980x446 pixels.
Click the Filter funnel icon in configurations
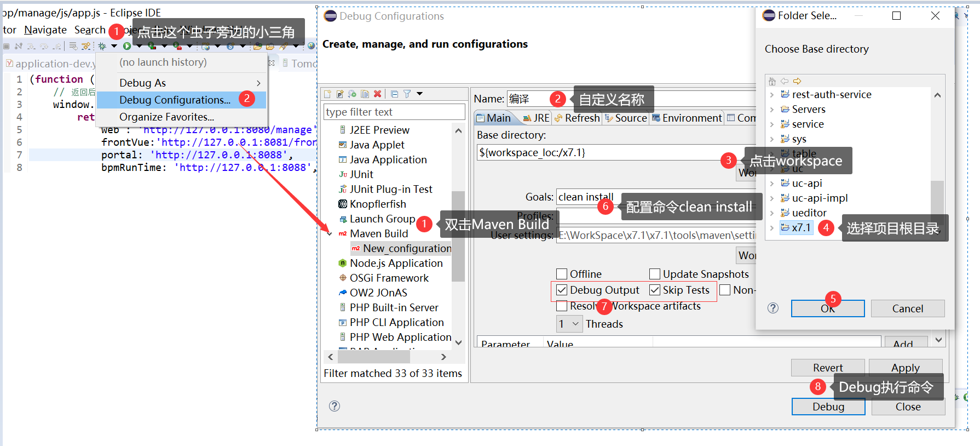pyautogui.click(x=407, y=94)
